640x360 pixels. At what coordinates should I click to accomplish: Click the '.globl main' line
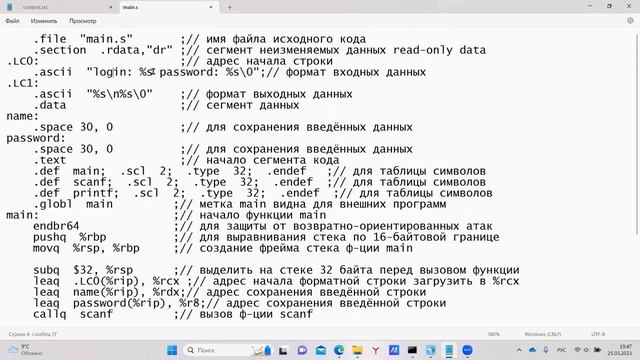(73, 204)
